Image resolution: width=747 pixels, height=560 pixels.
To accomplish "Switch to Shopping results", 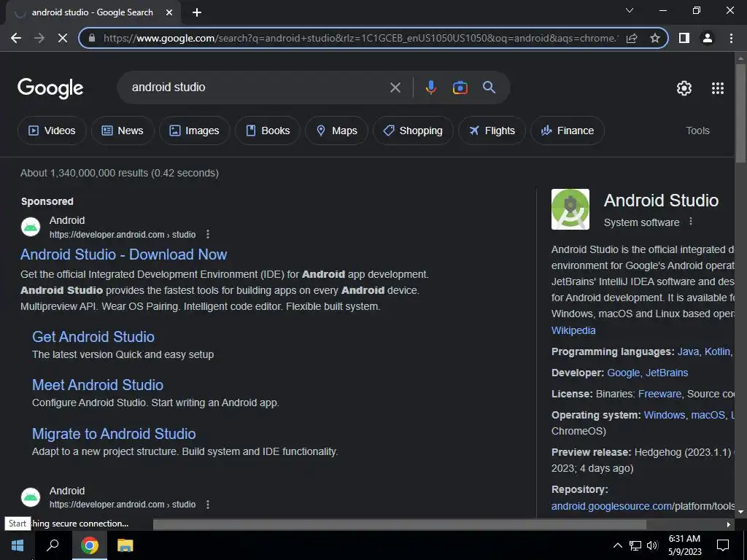I will 413,131.
